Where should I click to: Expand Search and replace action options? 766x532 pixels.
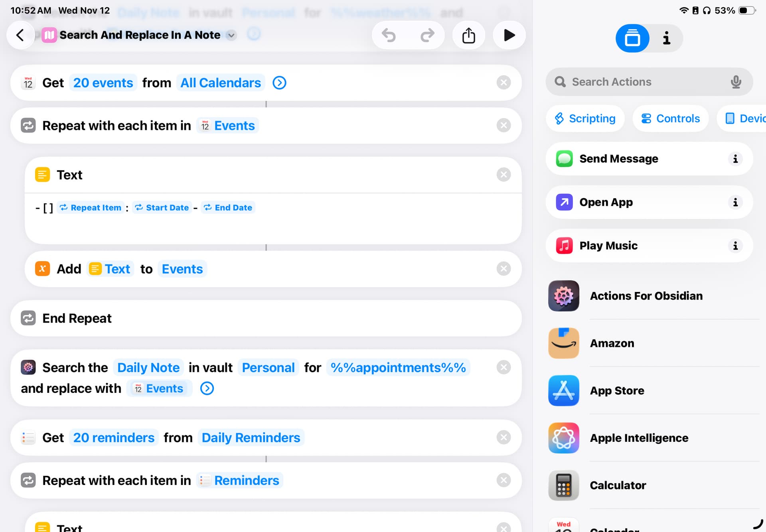point(207,388)
